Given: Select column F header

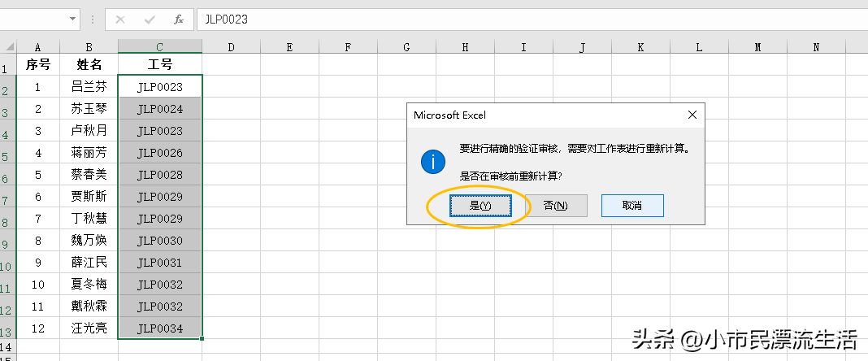Looking at the screenshot, I should (x=348, y=47).
